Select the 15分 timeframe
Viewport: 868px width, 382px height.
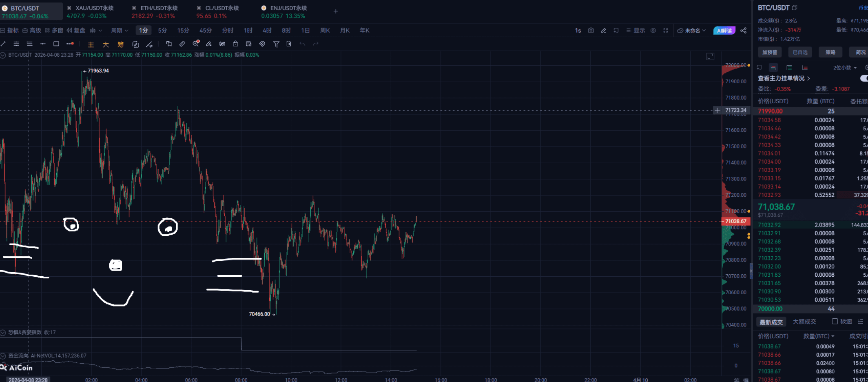pos(183,30)
